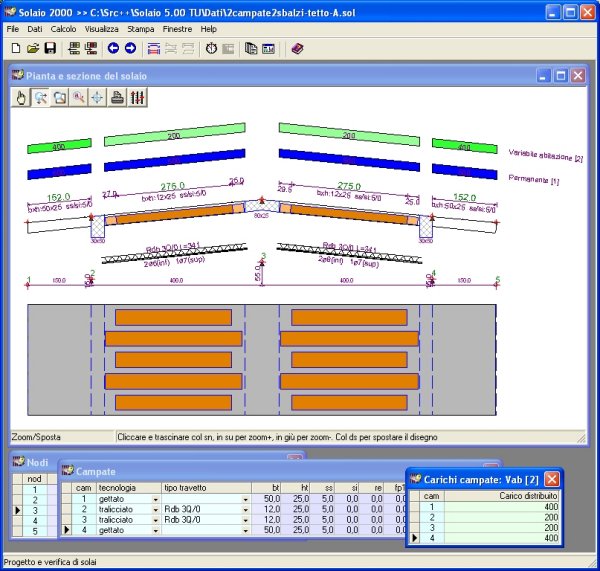This screenshot has width=600, height=571.
Task: Click the ss cell of campata 1
Action: [x=323, y=499]
